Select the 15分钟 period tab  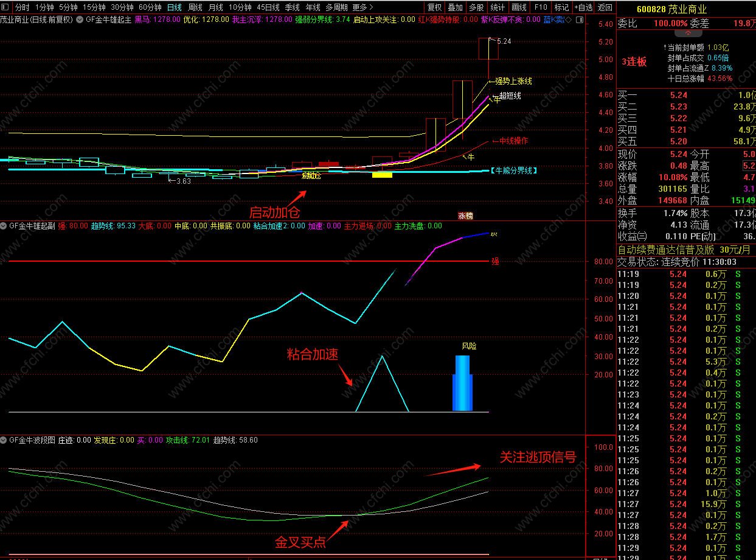pyautogui.click(x=94, y=7)
